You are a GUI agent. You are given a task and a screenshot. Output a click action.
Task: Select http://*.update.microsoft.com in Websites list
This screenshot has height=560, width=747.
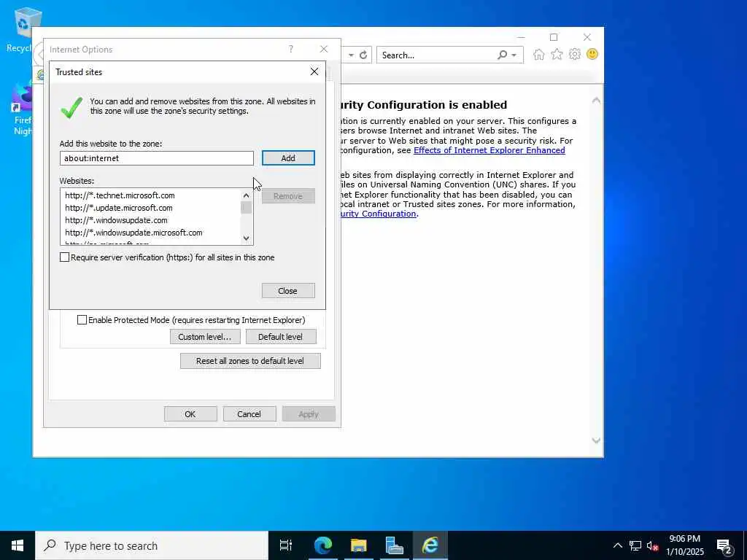point(119,208)
